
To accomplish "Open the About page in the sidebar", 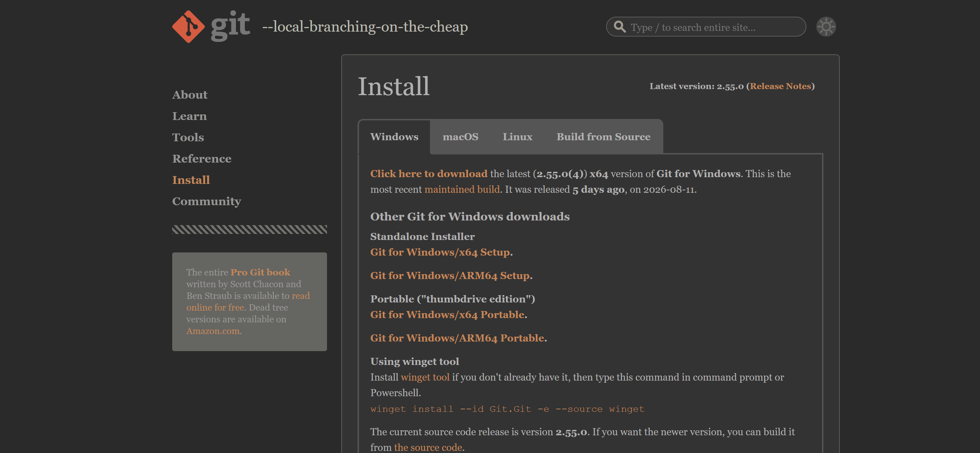I will point(190,95).
